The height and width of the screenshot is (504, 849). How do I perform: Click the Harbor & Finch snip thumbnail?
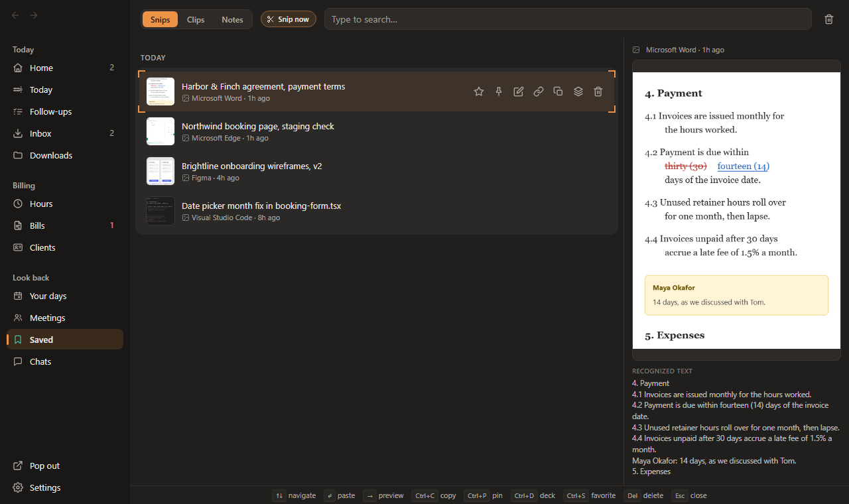161,92
